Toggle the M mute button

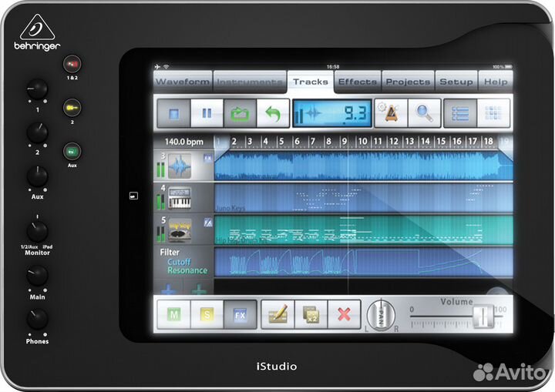coord(174,314)
